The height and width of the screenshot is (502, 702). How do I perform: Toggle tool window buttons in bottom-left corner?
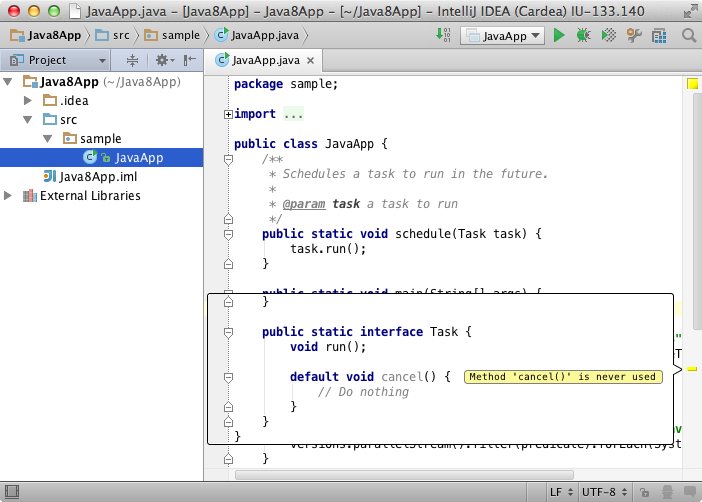pos(10,493)
